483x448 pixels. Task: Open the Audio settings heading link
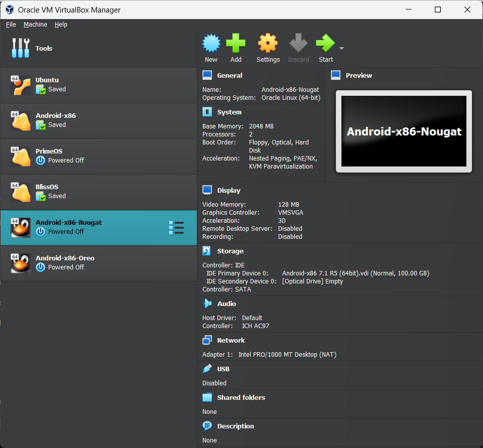[x=227, y=304]
